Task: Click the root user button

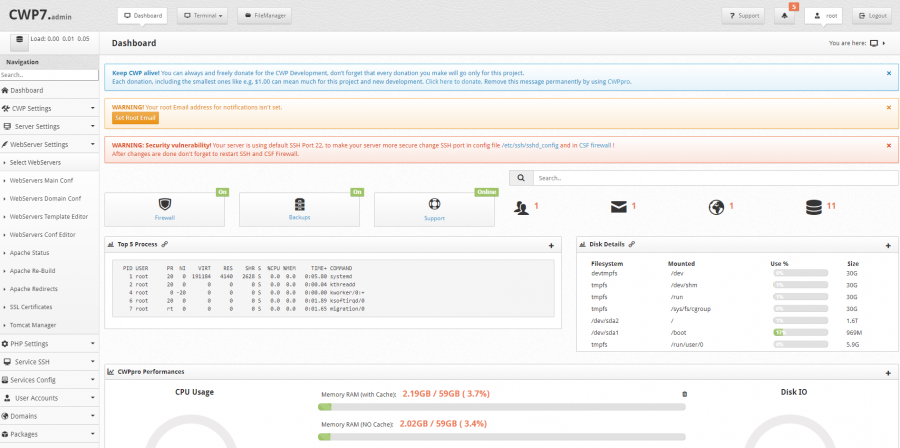Action: click(x=824, y=16)
